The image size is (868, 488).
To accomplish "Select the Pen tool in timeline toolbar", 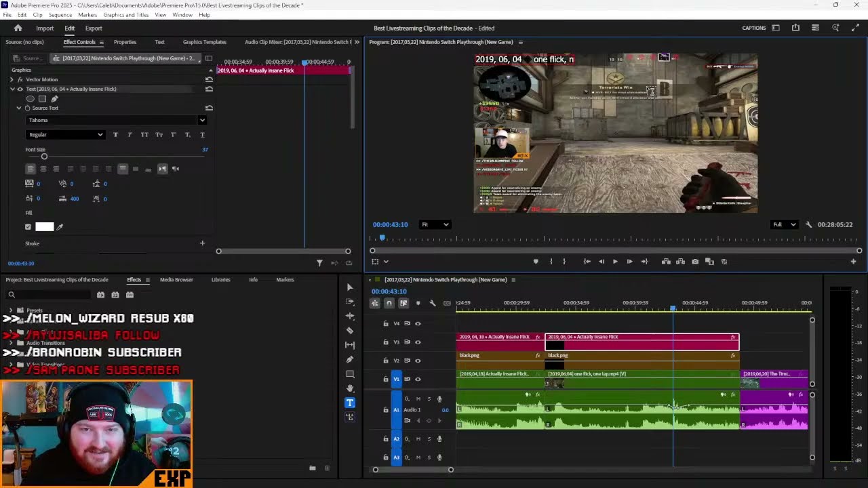I will (350, 359).
